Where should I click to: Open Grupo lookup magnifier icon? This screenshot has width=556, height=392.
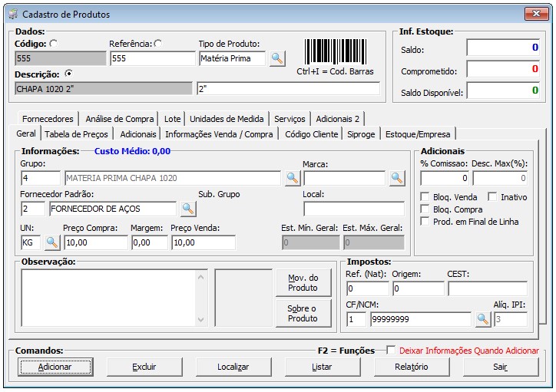click(293, 178)
